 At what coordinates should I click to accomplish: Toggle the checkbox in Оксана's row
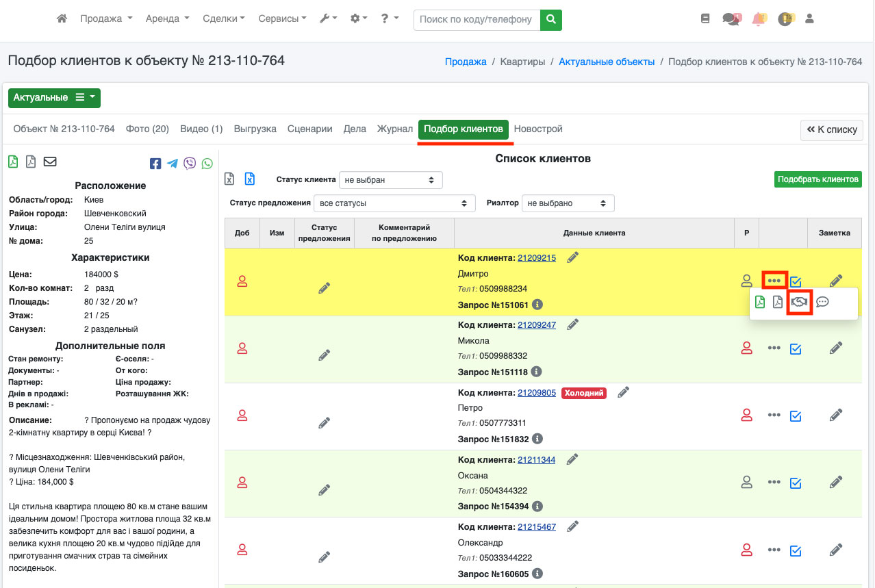(796, 483)
